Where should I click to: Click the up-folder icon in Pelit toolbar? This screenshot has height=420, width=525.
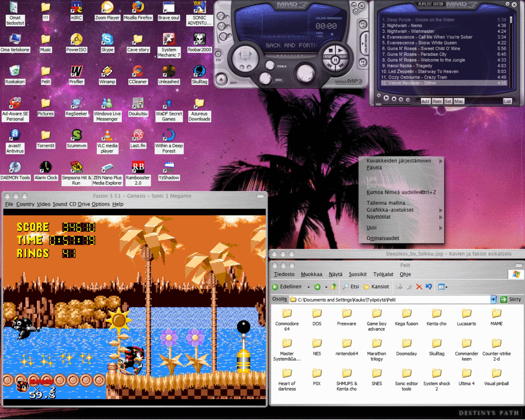[x=333, y=287]
